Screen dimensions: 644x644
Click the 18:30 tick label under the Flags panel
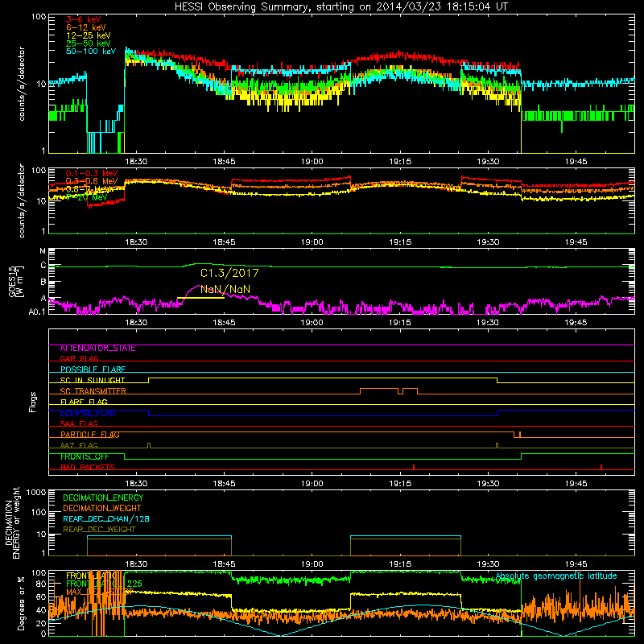point(136,484)
